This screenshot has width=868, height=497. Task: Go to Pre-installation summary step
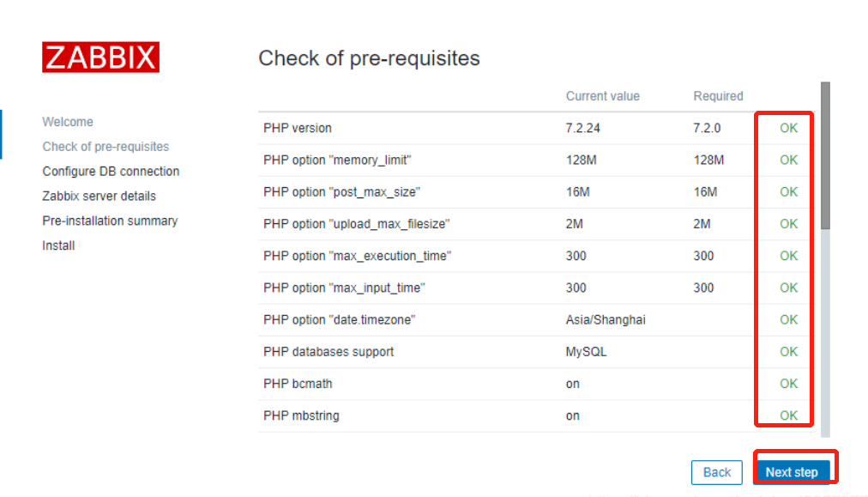click(110, 221)
